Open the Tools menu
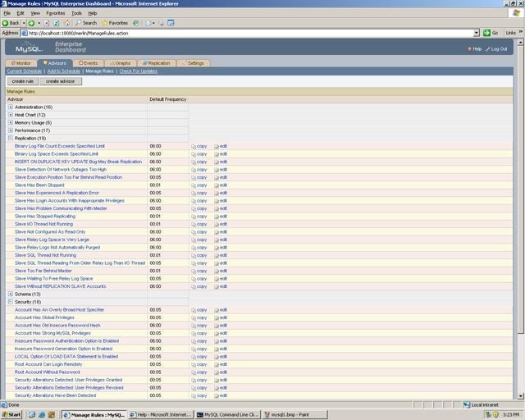The image size is (525, 420). (x=76, y=13)
